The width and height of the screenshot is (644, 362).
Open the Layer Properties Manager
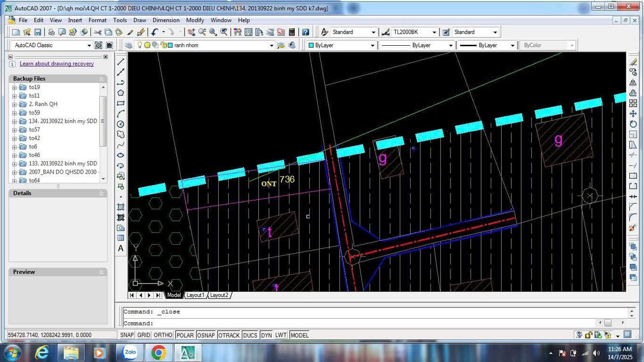coord(129,45)
